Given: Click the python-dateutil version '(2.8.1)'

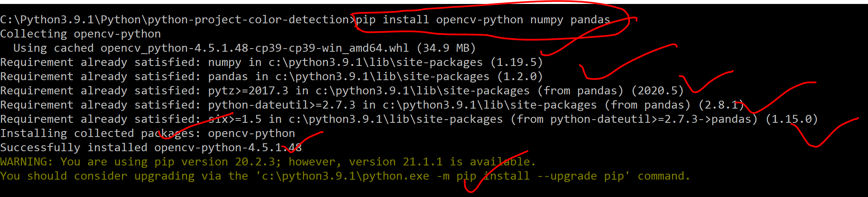Looking at the screenshot, I should click(721, 105).
